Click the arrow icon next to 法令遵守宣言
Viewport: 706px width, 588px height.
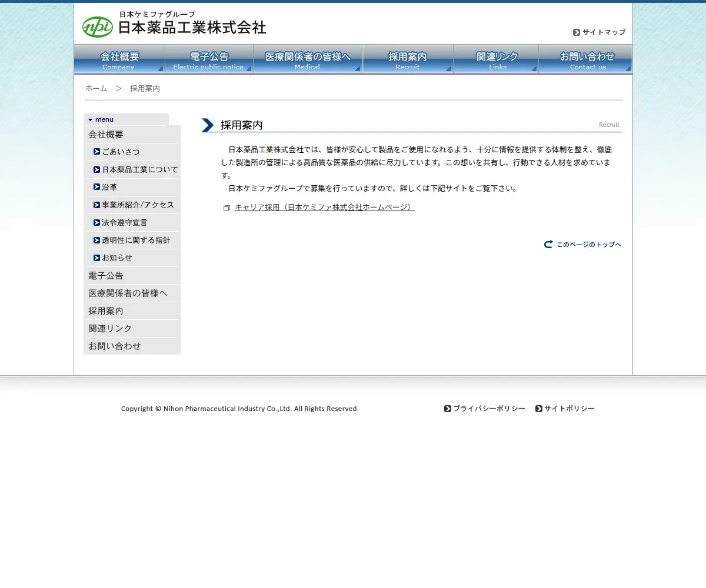pyautogui.click(x=97, y=222)
